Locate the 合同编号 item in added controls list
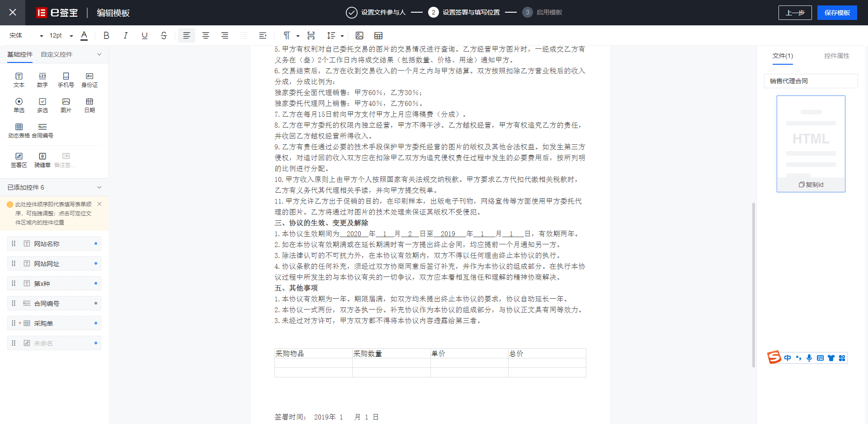This screenshot has width=868, height=424. 54,303
